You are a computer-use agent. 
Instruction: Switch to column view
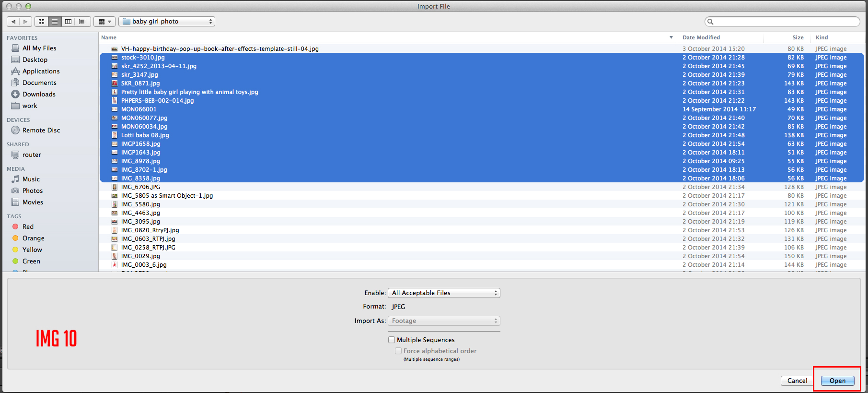tap(69, 22)
